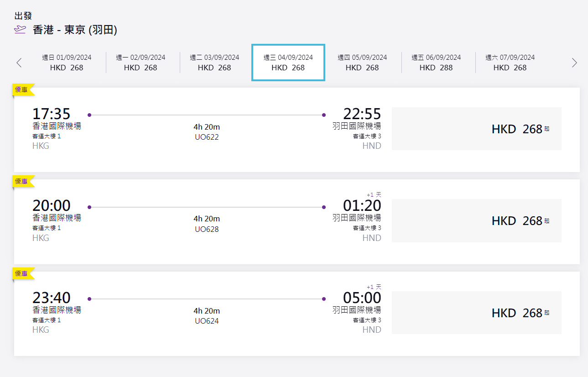Click 優惠 tag on the 17:35 flight
The image size is (588, 377).
(22, 90)
